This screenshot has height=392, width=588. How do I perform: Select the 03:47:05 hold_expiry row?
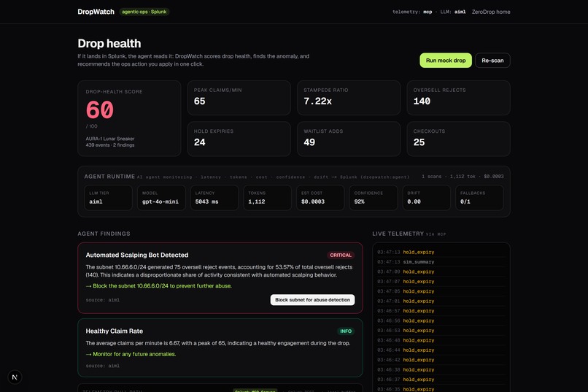pos(441,291)
